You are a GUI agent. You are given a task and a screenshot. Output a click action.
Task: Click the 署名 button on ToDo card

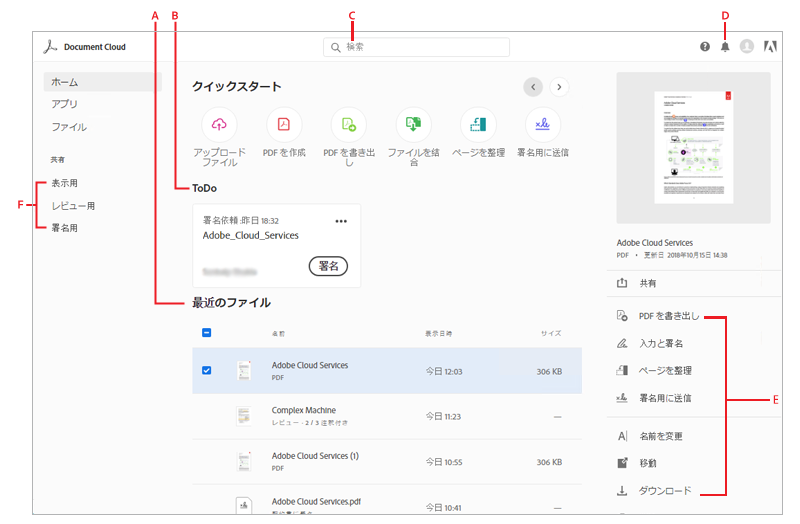tap(329, 266)
